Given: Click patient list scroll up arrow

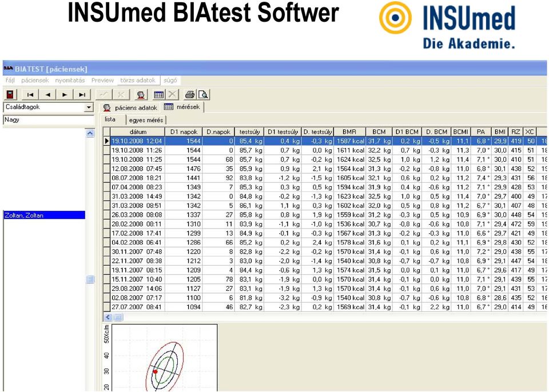Looking at the screenshot, I should (x=90, y=133).
